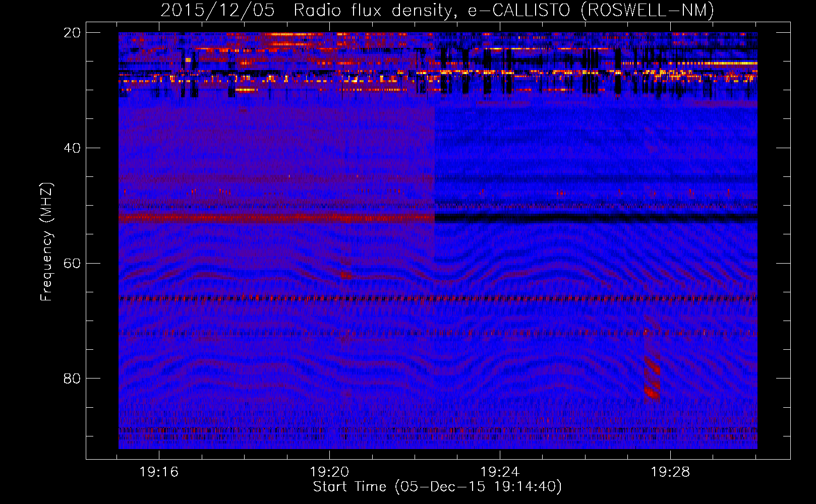Image resolution: width=816 pixels, height=504 pixels.
Task: Click the '40' frequency tick label
Action: [x=72, y=148]
